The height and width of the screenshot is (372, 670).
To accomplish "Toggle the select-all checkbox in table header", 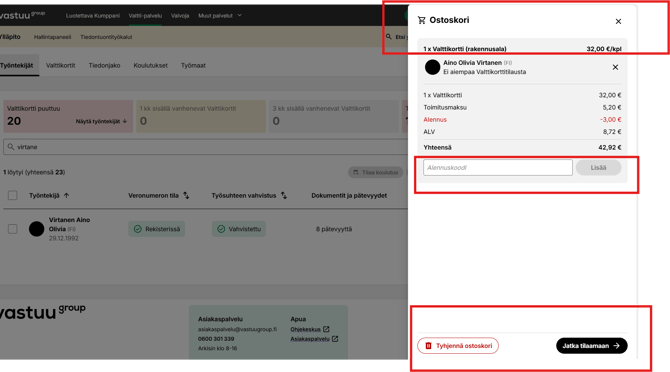I will 13,196.
